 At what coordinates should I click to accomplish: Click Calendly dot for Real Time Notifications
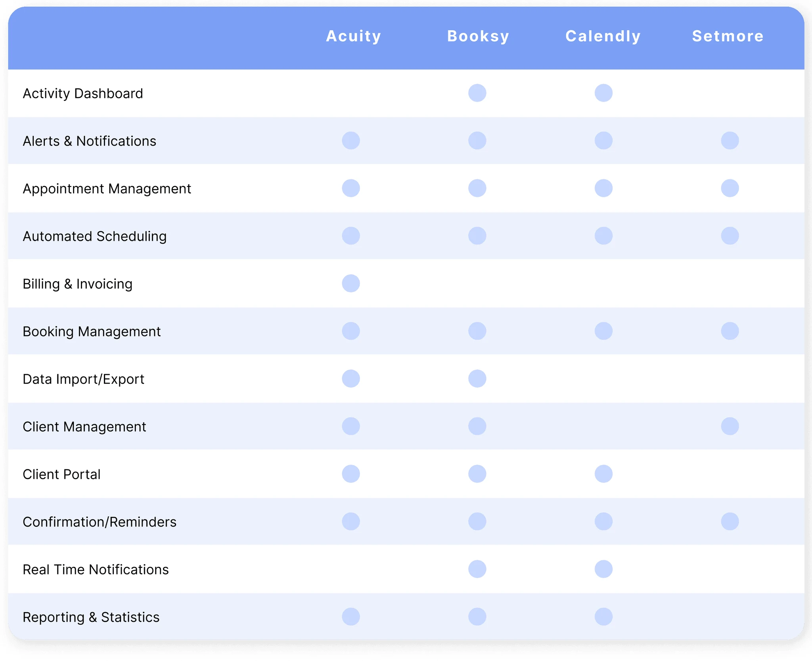pos(603,569)
